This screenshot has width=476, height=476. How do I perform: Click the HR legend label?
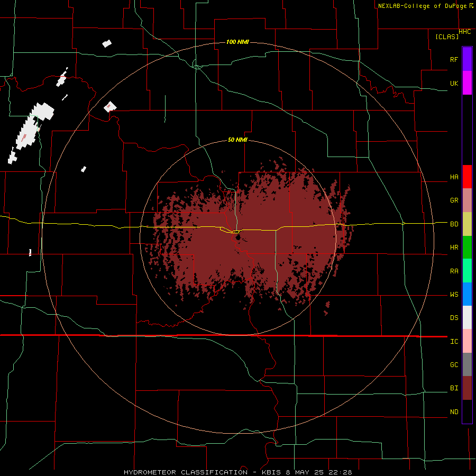(454, 248)
